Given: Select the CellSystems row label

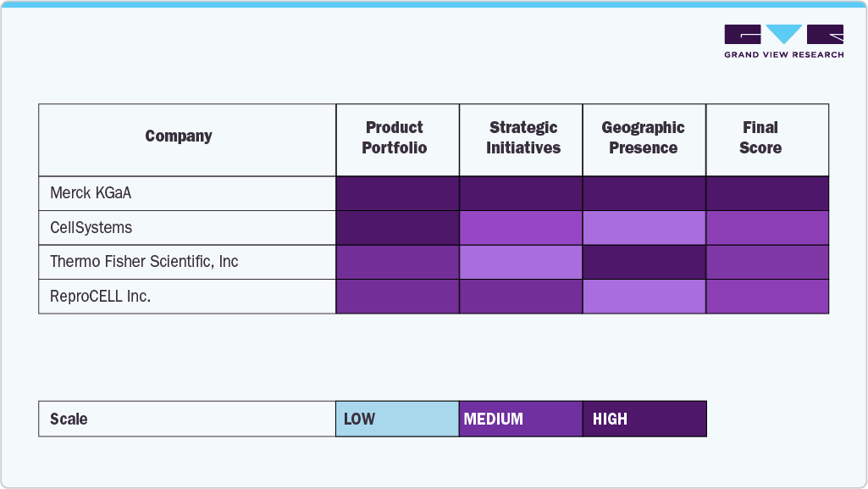Looking at the screenshot, I should click(x=91, y=228).
